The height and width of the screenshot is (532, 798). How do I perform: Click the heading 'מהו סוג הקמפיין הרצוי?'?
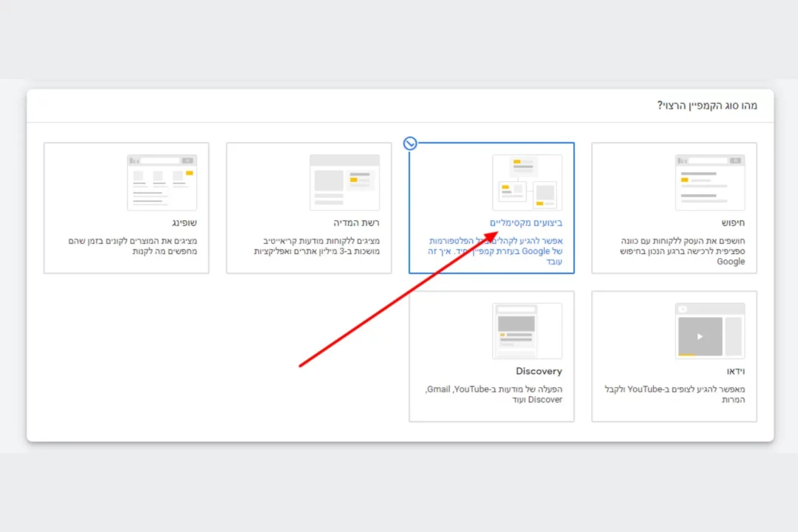click(707, 106)
